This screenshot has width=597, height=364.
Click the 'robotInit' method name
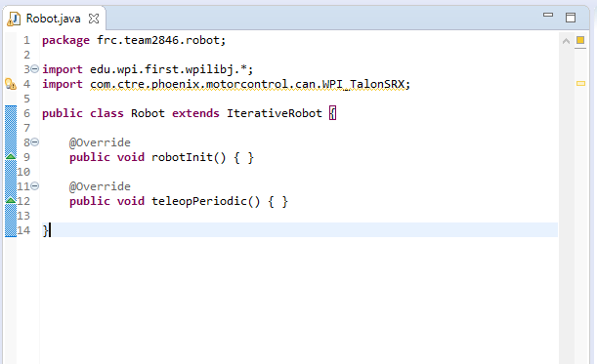coord(182,157)
